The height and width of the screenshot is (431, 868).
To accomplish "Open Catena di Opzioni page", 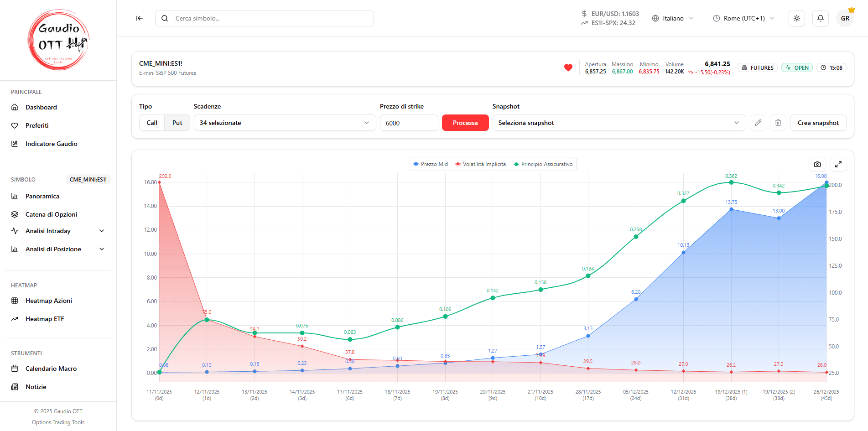I will tap(51, 214).
